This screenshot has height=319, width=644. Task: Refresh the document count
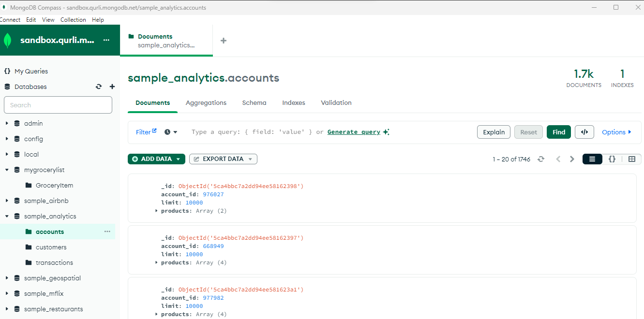point(541,159)
